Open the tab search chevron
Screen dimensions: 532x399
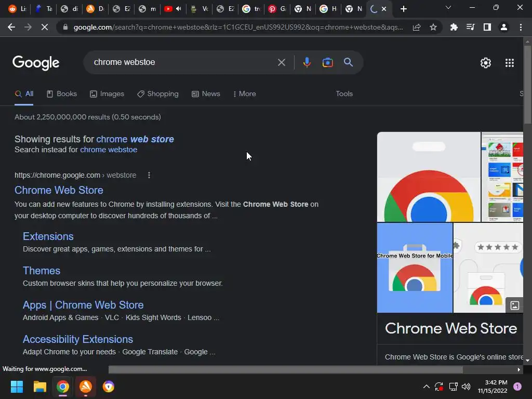coord(448,7)
